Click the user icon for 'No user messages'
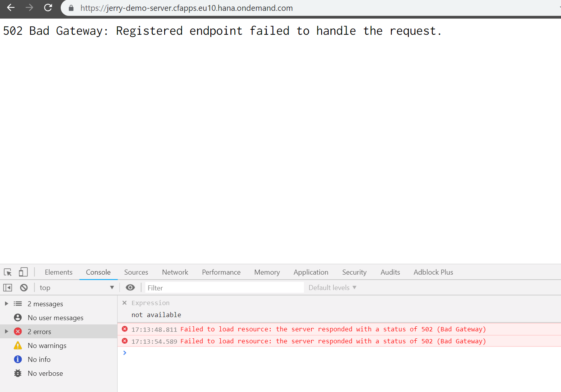Viewport: 561px width, 392px height. pos(18,317)
